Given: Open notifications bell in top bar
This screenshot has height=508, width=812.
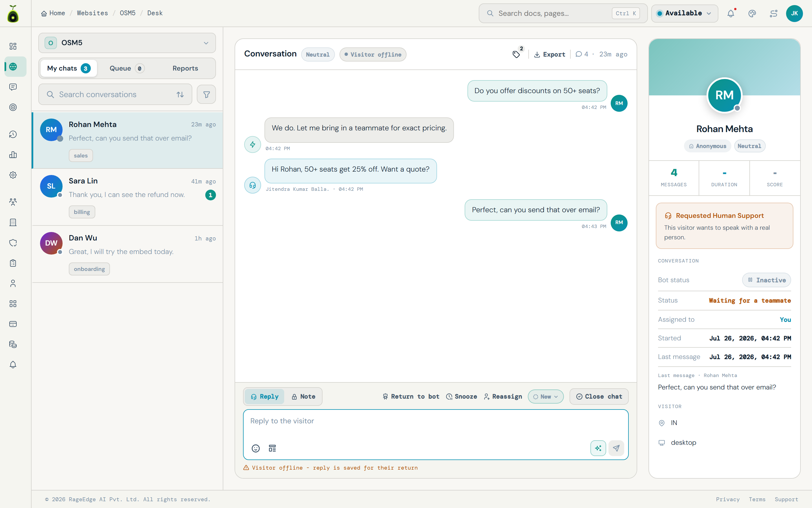Looking at the screenshot, I should 731,14.
